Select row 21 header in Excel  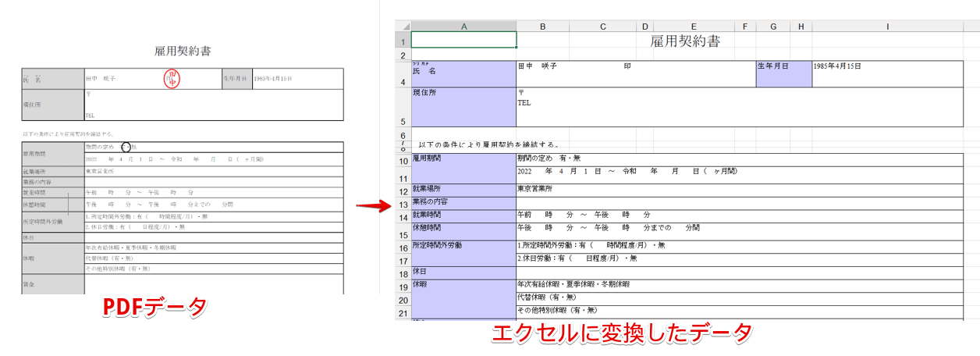click(x=403, y=313)
